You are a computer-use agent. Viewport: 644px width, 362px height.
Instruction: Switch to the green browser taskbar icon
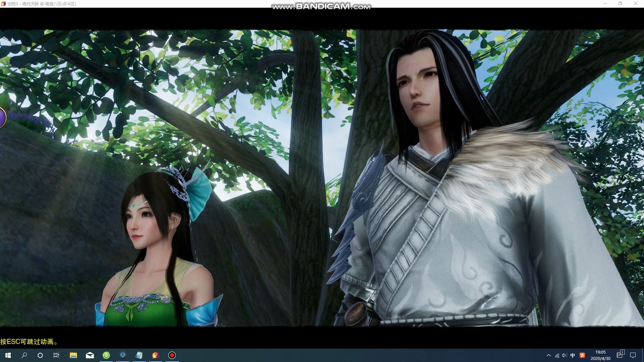coord(106,355)
